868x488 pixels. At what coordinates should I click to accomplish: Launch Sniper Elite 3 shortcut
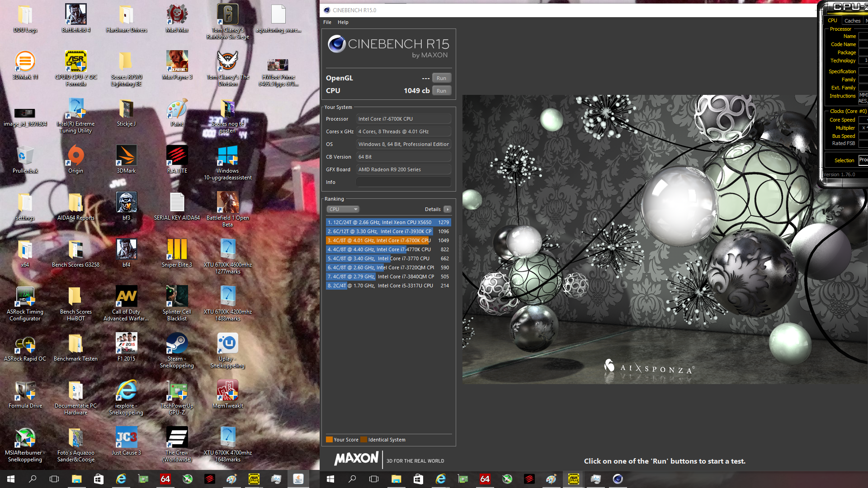[x=177, y=253]
